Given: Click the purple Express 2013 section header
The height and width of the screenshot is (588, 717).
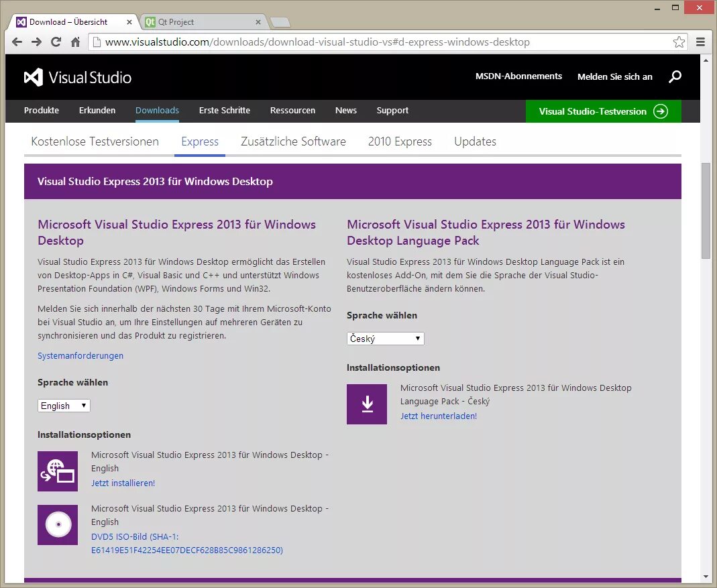Looking at the screenshot, I should pos(353,182).
